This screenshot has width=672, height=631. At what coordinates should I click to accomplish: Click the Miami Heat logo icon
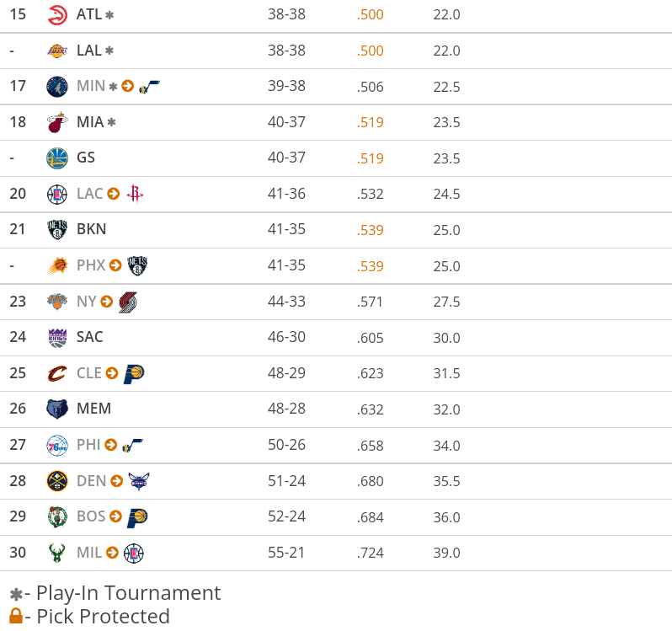57,122
